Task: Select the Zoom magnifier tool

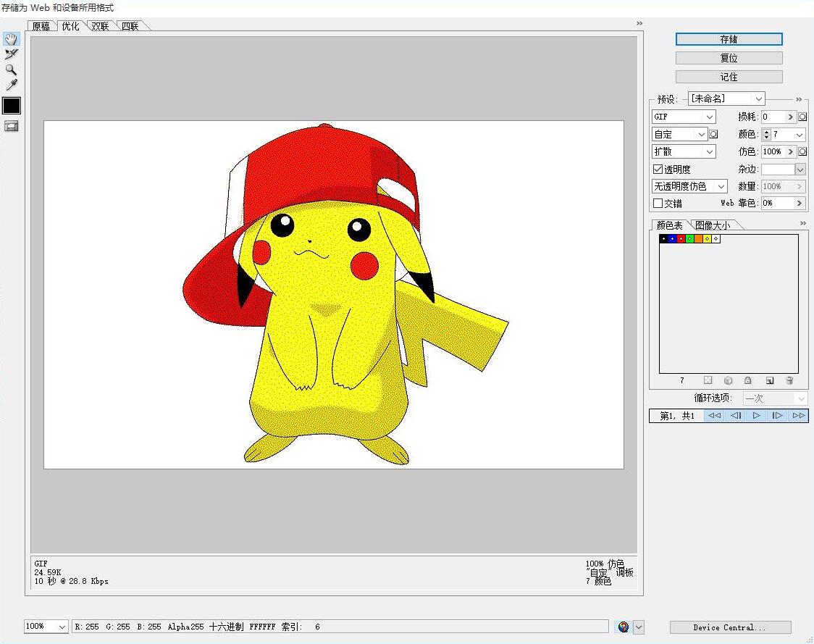Action: coord(11,70)
